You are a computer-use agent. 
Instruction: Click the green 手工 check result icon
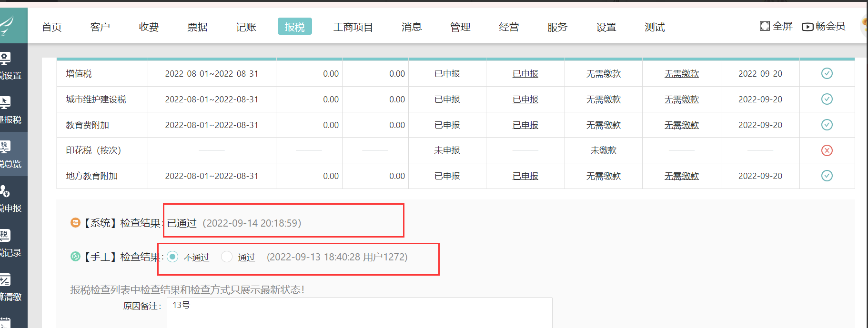click(75, 257)
